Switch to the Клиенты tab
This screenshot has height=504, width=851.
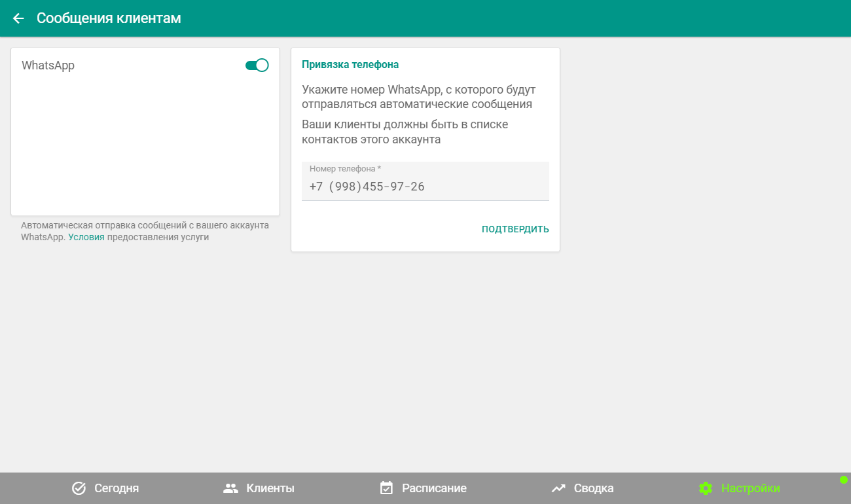tap(259, 488)
